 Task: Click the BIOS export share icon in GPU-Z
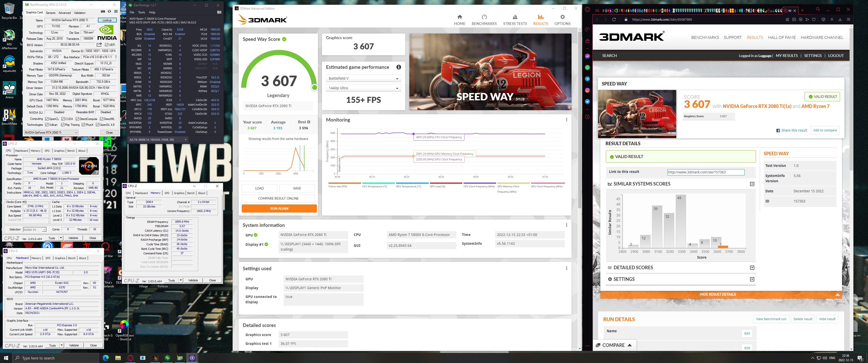tap(99, 44)
